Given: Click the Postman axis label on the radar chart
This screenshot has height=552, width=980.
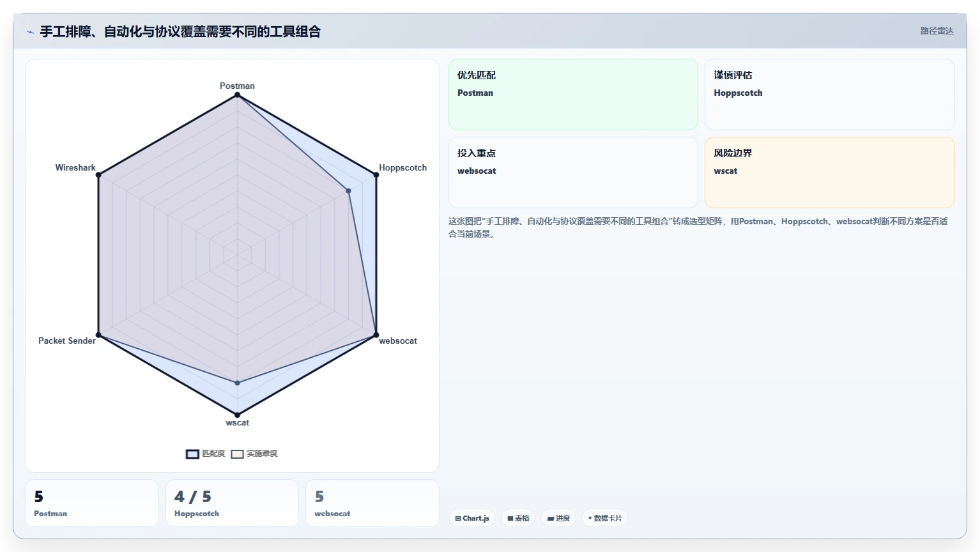Looking at the screenshot, I should pos(237,86).
